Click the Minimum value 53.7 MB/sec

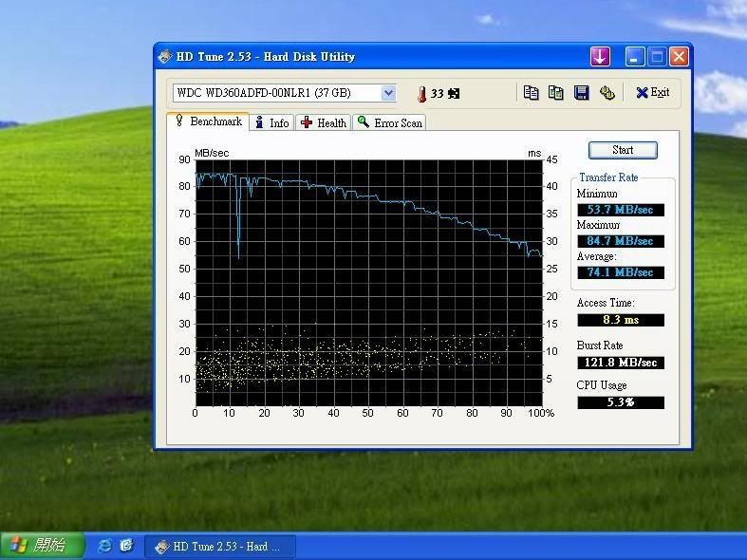620,210
